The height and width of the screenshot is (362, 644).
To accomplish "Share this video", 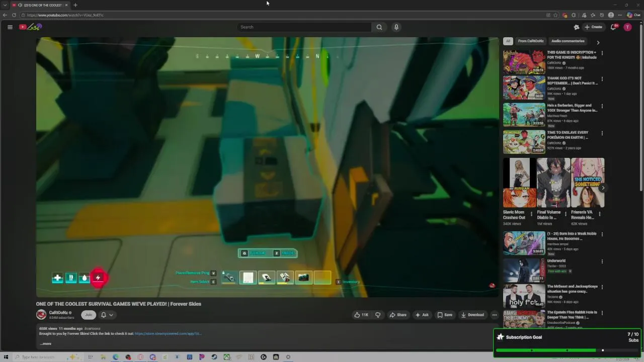I will 398,315.
